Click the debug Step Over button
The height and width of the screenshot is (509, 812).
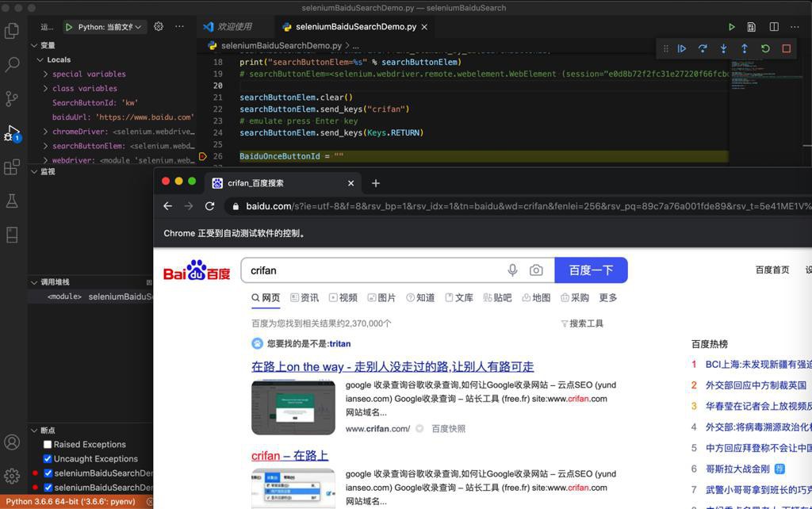[x=703, y=48]
